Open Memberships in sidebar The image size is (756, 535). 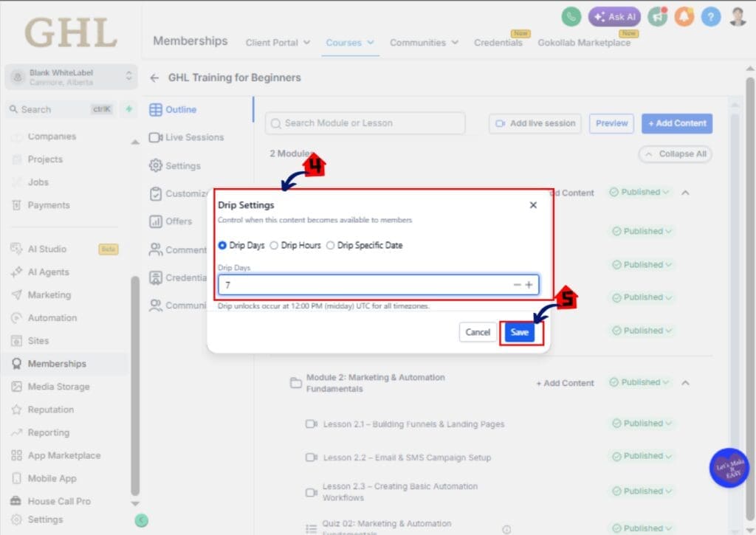(x=57, y=364)
